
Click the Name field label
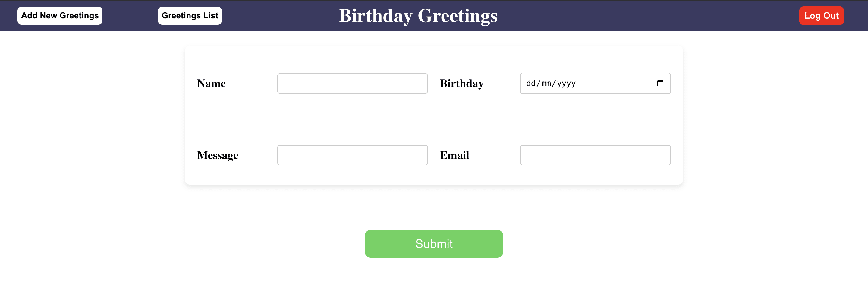[x=211, y=84]
